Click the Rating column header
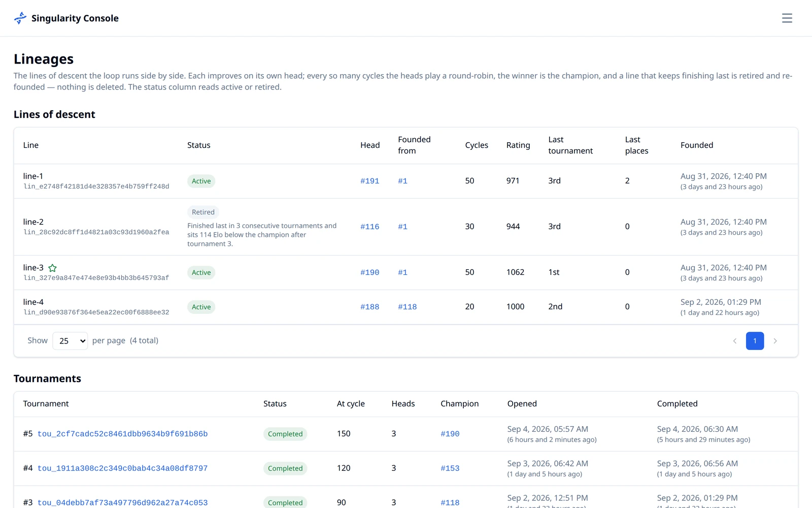The width and height of the screenshot is (812, 508). (518, 145)
